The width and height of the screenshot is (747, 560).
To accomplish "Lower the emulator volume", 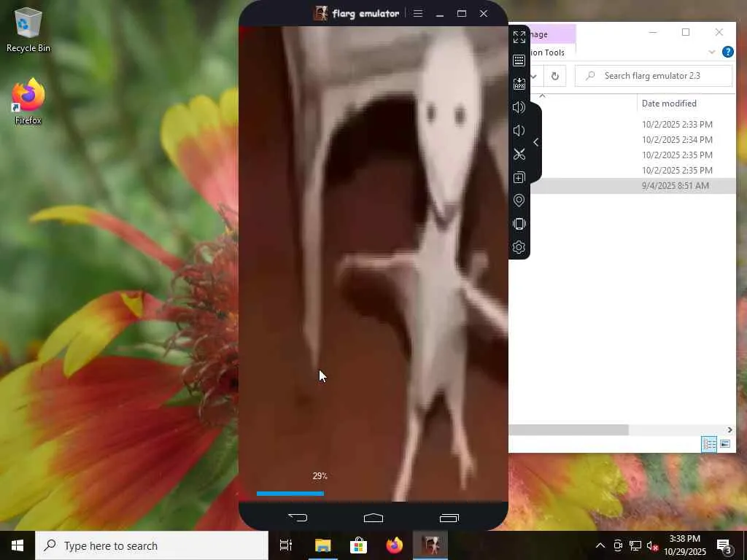I will 519,131.
